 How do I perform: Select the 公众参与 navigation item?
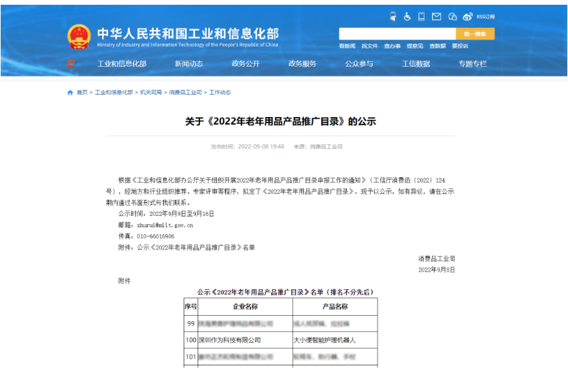(x=359, y=64)
